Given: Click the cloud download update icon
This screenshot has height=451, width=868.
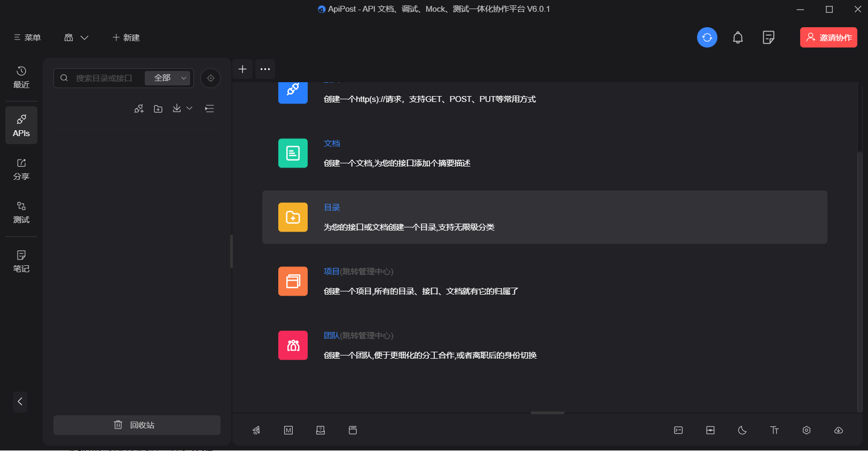Looking at the screenshot, I should pyautogui.click(x=839, y=430).
